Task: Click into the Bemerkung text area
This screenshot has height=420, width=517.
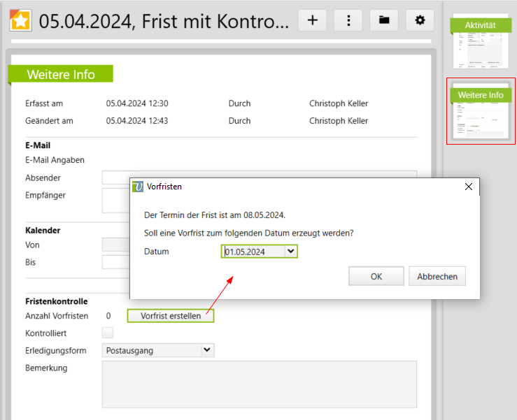Action: point(259,384)
